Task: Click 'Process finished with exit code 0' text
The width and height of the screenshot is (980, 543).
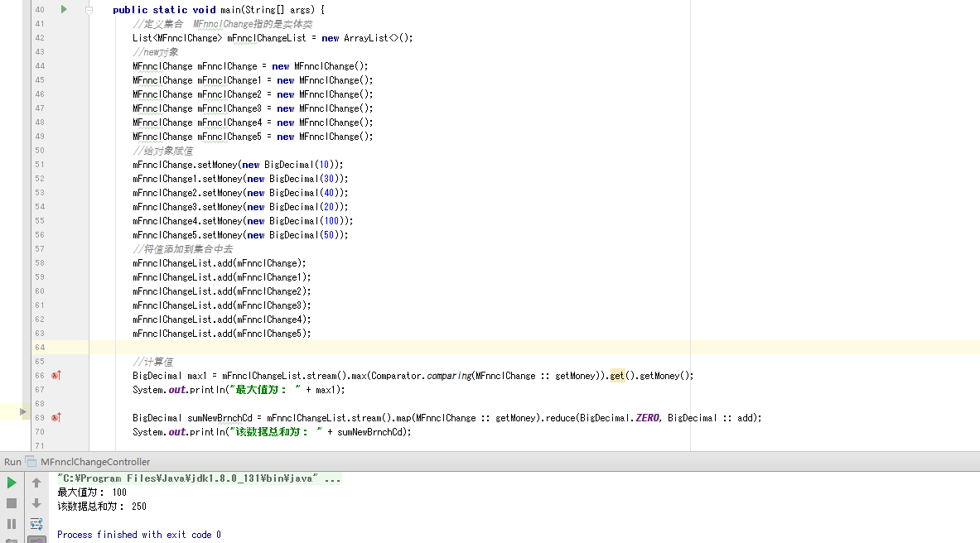Action: [x=138, y=535]
